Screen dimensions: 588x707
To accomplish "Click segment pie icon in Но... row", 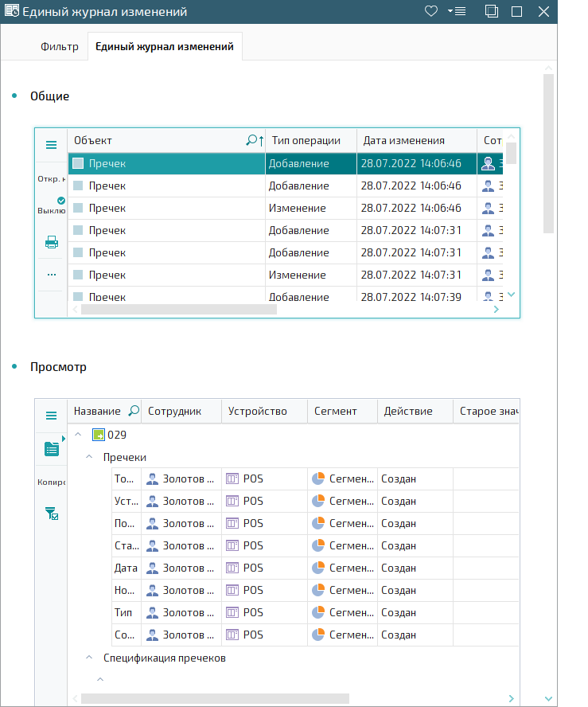I will [x=318, y=590].
